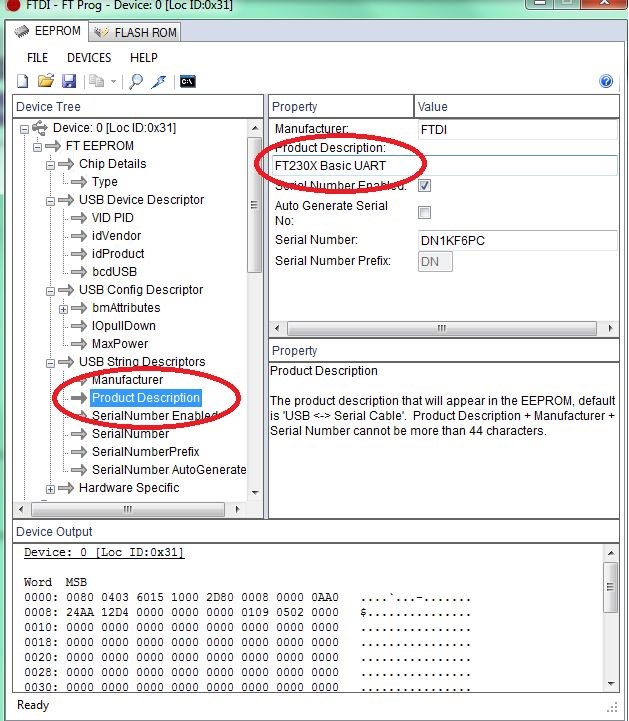Select Product Description tree item
Viewport: 629px width, 721px height.
coord(146,398)
